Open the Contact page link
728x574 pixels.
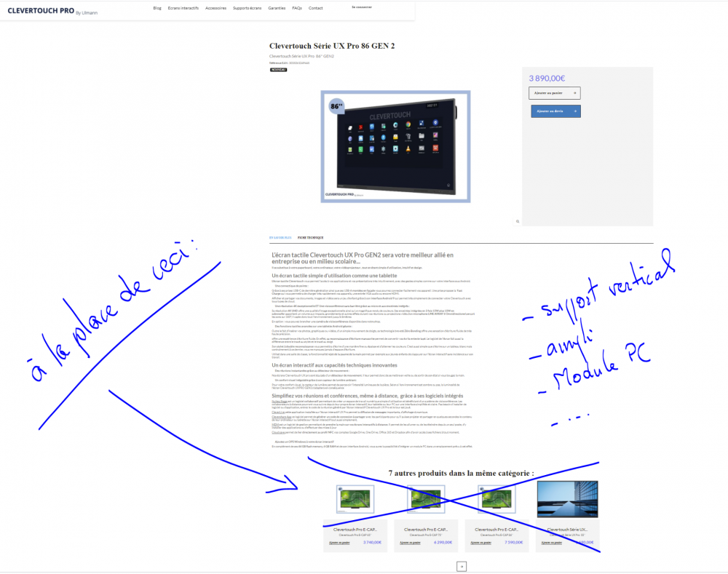point(316,8)
